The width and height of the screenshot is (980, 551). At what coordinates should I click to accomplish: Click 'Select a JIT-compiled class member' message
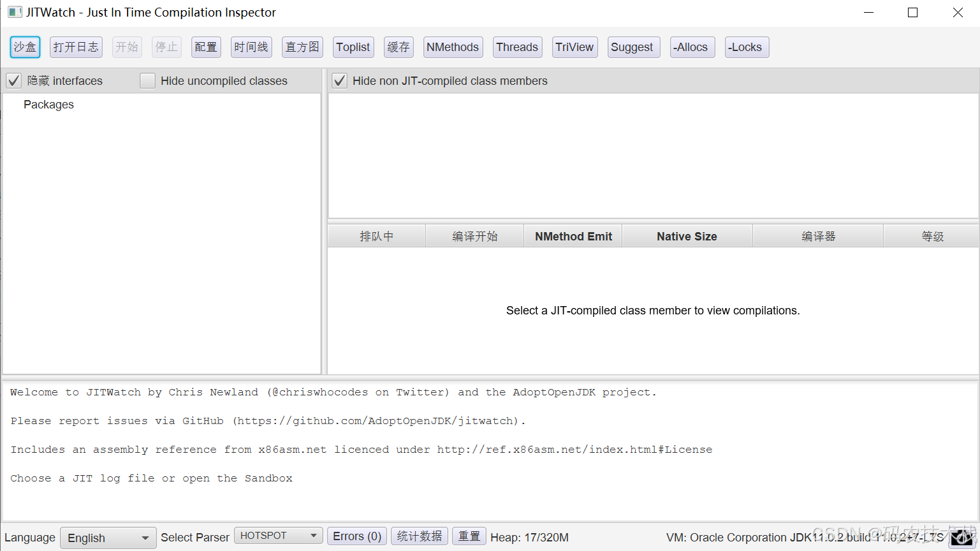pos(653,311)
